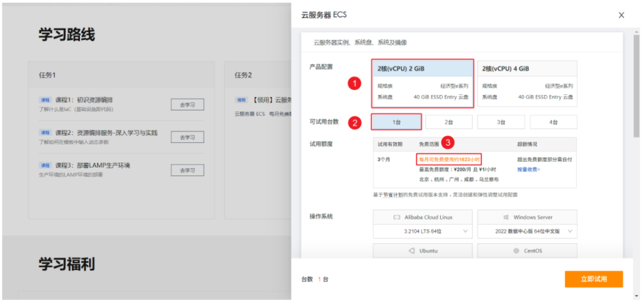Select Windows Server operating system

point(527,217)
